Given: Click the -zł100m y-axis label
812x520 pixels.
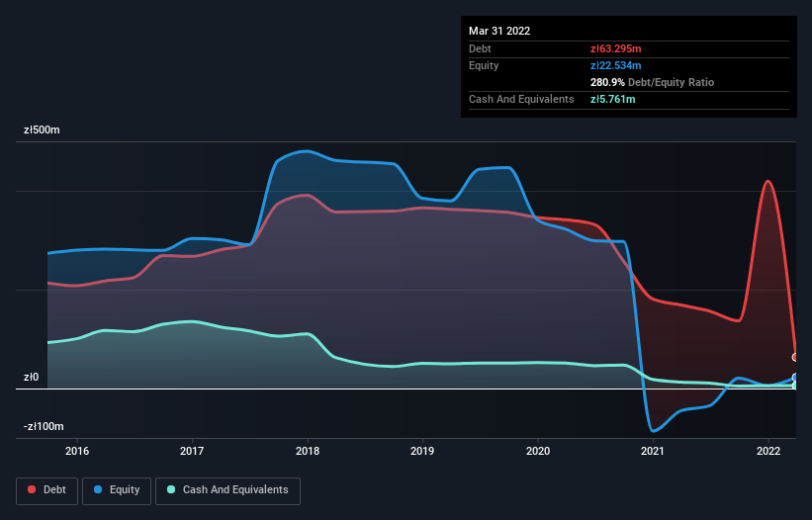Looking at the screenshot, I should point(45,427).
